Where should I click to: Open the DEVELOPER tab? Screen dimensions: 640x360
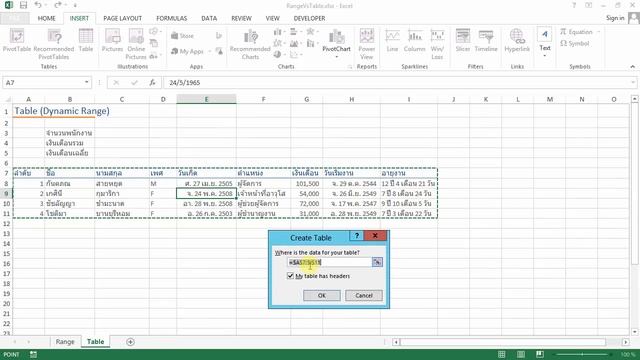[x=309, y=18]
